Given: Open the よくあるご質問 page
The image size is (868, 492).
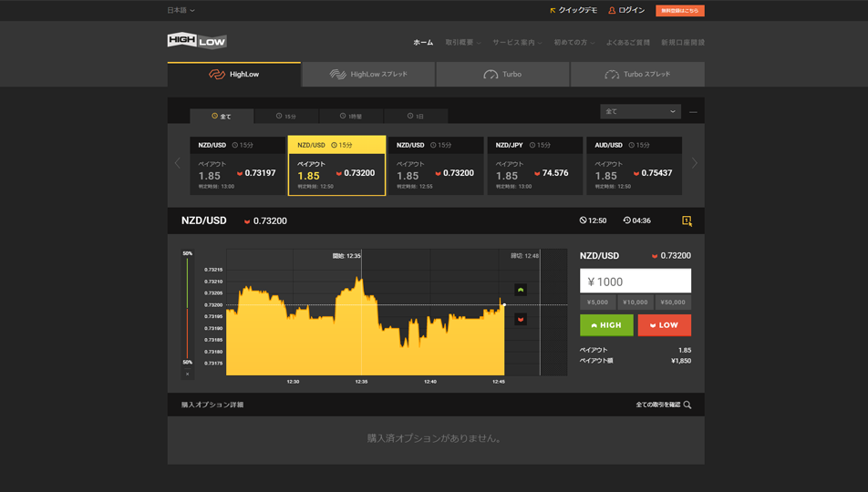Looking at the screenshot, I should click(x=627, y=42).
